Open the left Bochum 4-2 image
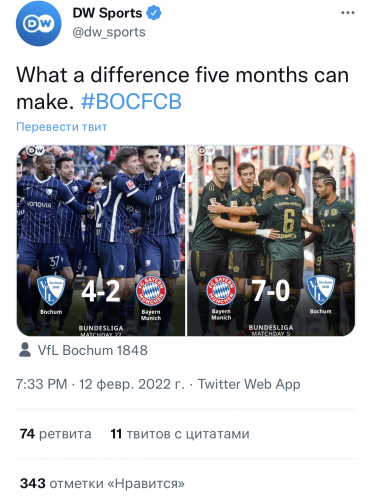This screenshot has height=500, width=372. (101, 240)
